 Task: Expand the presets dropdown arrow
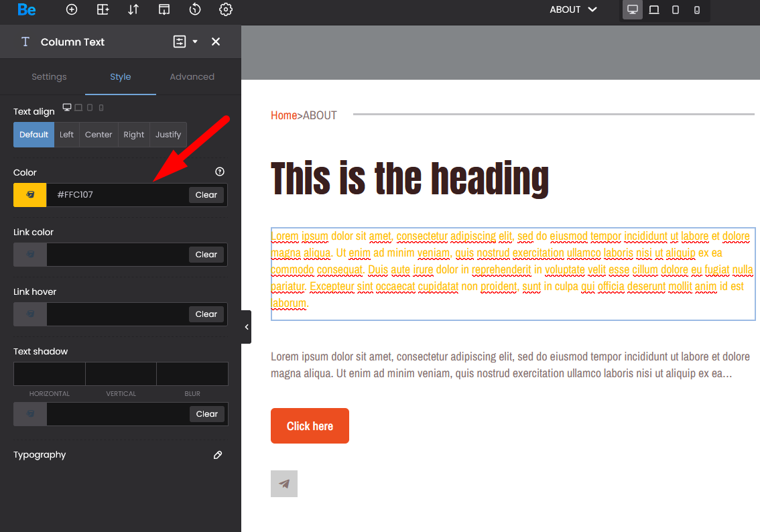(x=195, y=42)
